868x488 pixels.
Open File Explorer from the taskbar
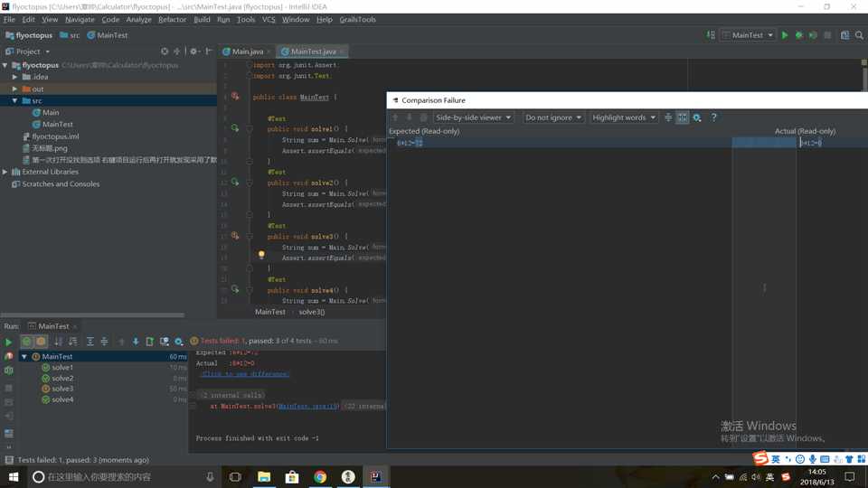click(x=264, y=477)
